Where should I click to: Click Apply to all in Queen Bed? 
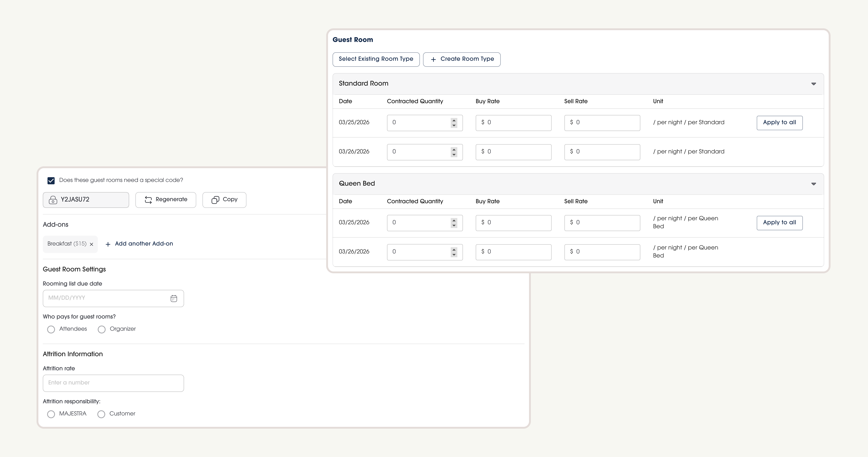[779, 223]
